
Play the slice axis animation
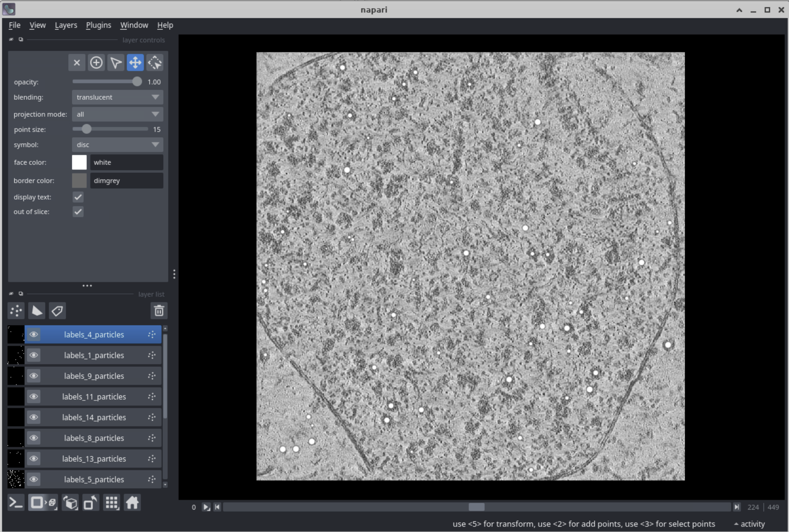pos(206,507)
